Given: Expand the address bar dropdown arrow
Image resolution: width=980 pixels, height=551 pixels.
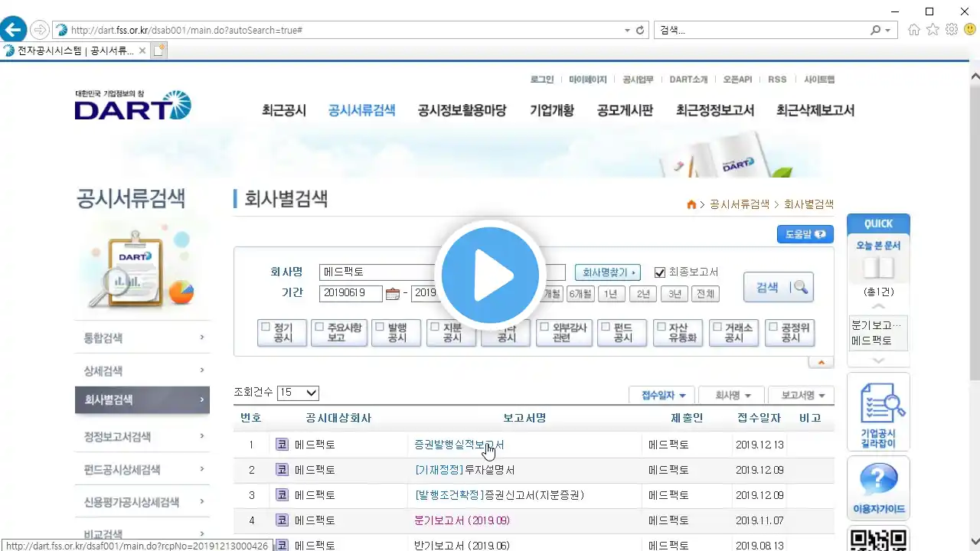Looking at the screenshot, I should point(627,30).
